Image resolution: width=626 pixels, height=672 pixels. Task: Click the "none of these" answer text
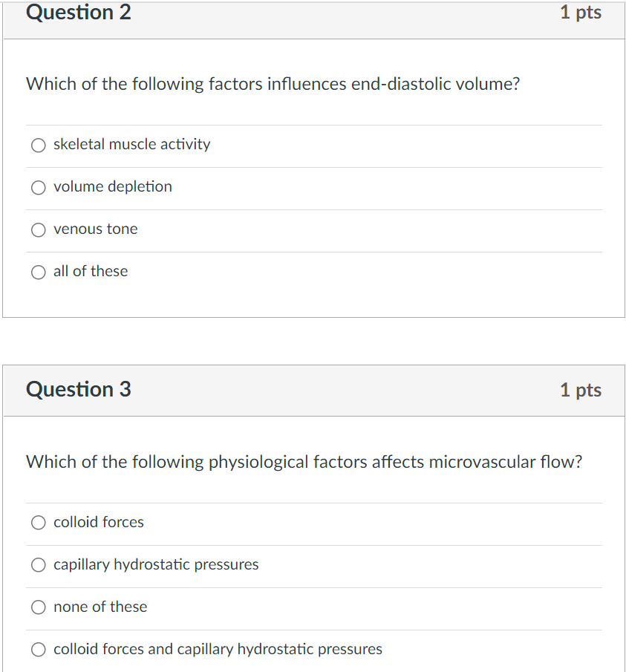tap(100, 607)
